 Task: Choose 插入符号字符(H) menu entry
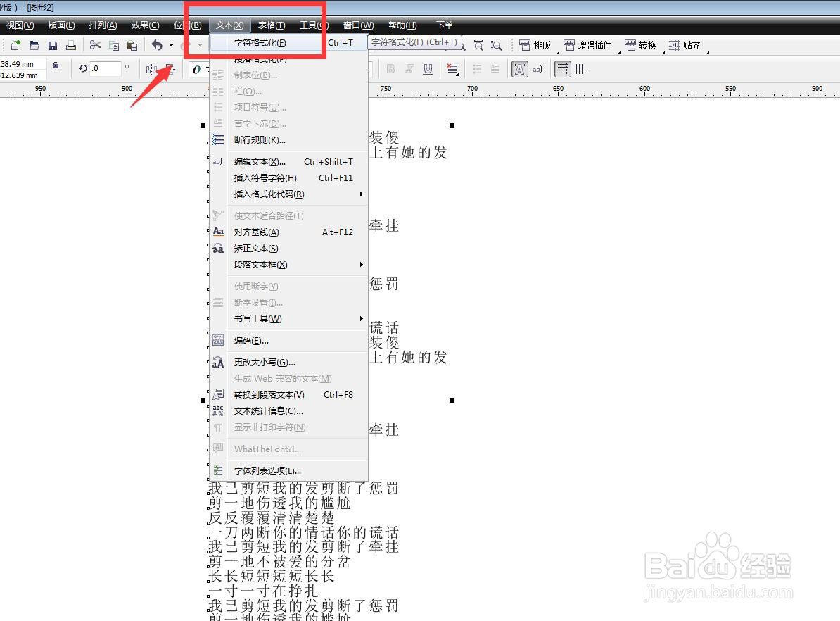pyautogui.click(x=288, y=177)
